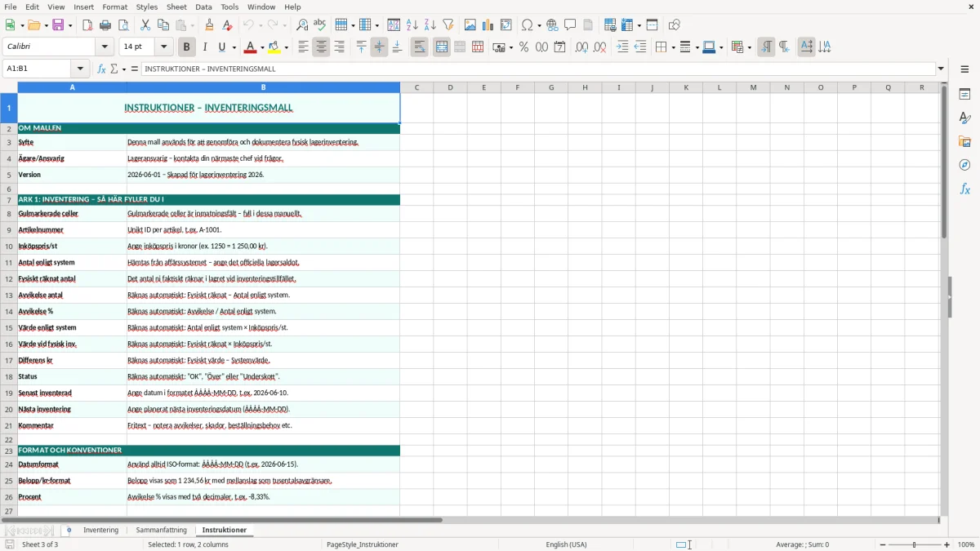Viewport: 980px width, 551px height.
Task: Click the Sort Ascending icon
Action: pyautogui.click(x=412, y=25)
